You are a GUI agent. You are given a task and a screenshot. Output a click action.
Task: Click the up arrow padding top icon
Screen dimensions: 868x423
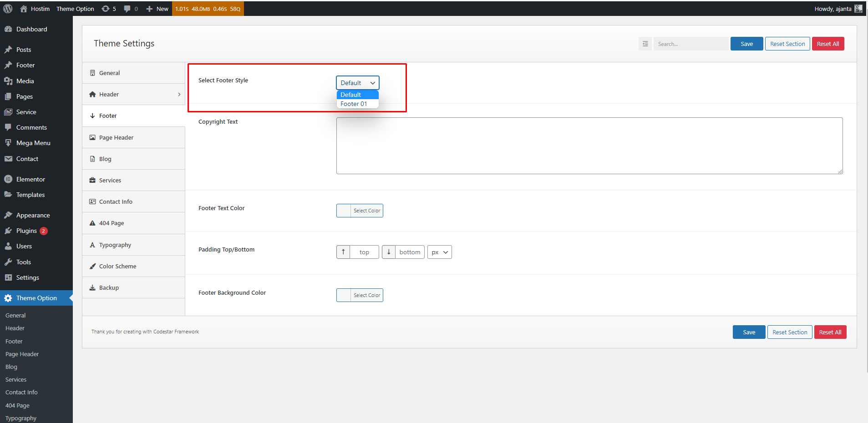point(343,252)
